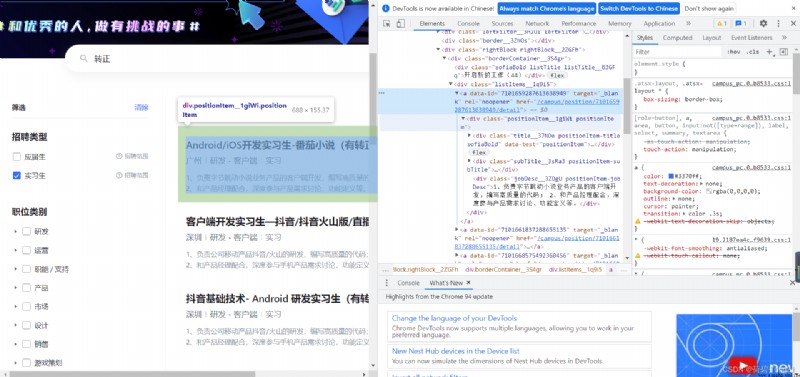Open the Computed styles tab
800x377 pixels.
click(677, 38)
